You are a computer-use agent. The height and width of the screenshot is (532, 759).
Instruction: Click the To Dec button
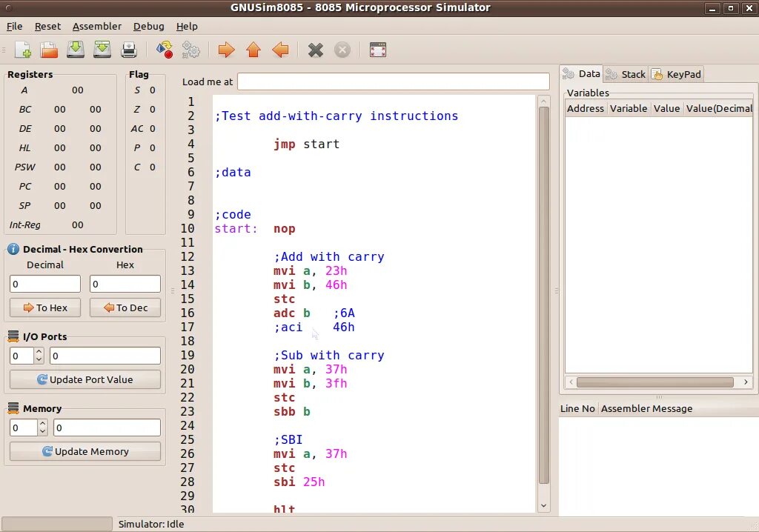[x=125, y=308]
